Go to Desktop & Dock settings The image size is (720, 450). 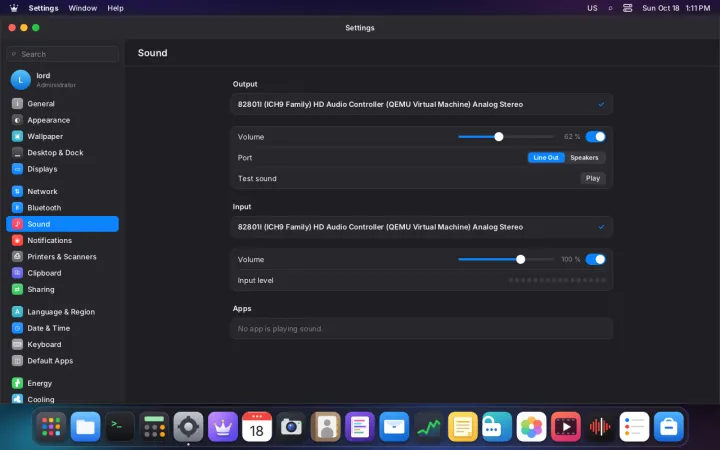[x=62, y=153]
